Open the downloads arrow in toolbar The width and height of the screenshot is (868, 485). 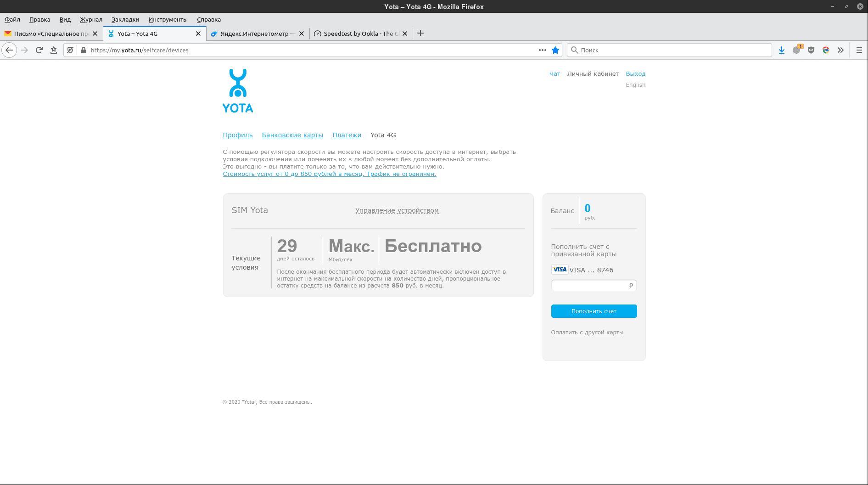tap(781, 50)
